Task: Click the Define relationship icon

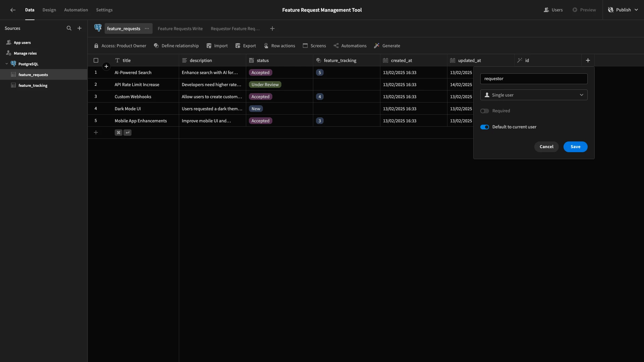Action: click(x=156, y=46)
